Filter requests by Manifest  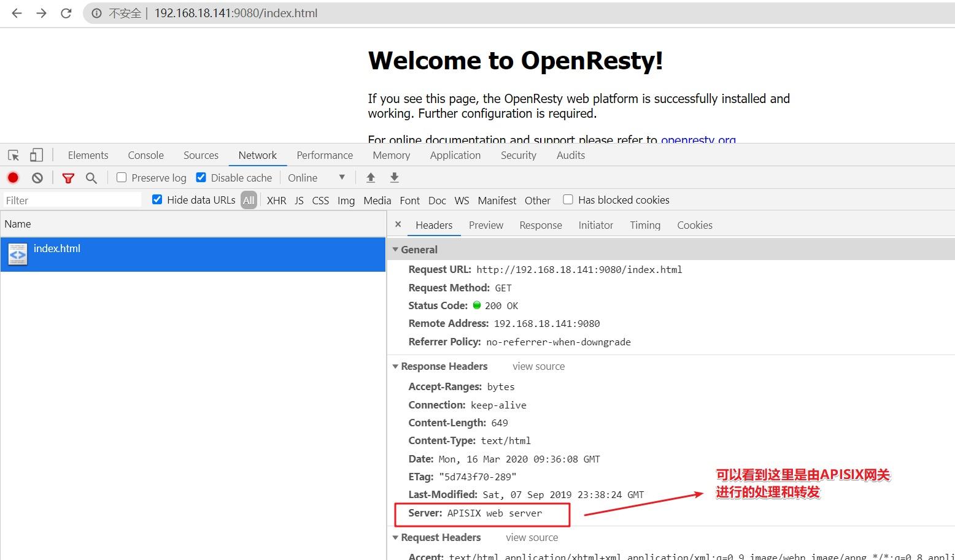click(x=497, y=200)
